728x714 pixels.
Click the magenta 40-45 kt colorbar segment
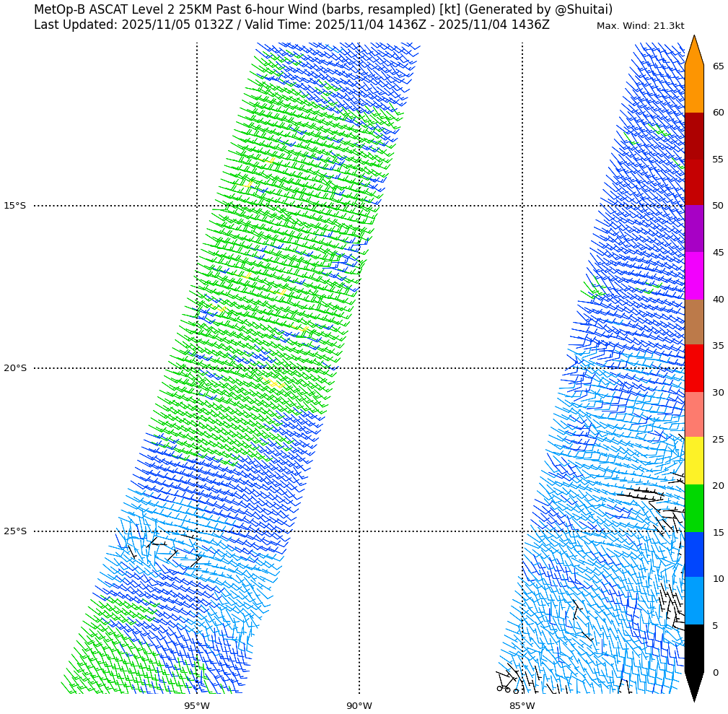[693, 276]
